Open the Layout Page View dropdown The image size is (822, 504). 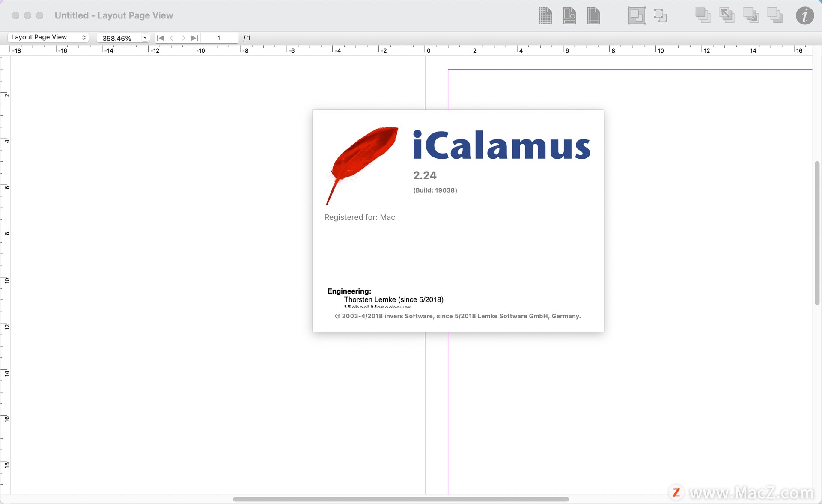click(48, 37)
